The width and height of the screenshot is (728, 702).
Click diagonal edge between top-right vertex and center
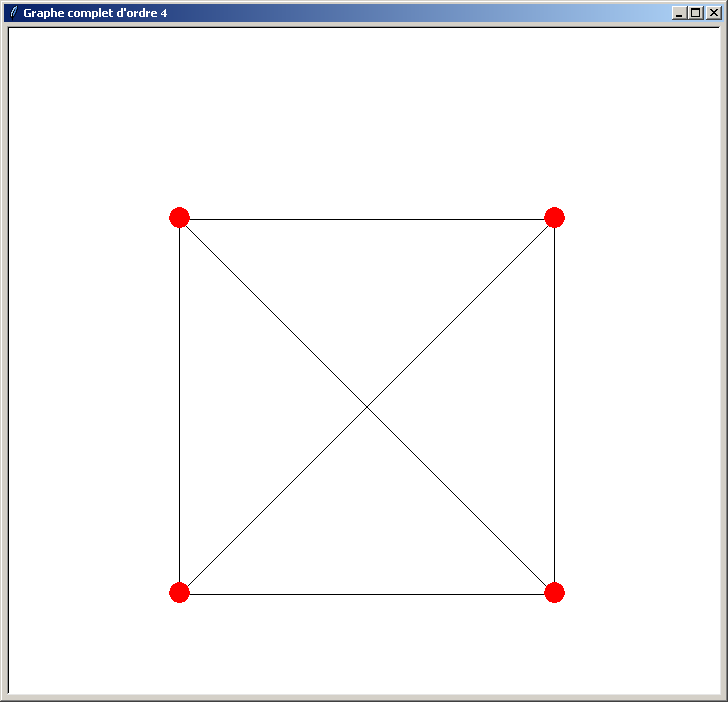[x=461, y=313]
